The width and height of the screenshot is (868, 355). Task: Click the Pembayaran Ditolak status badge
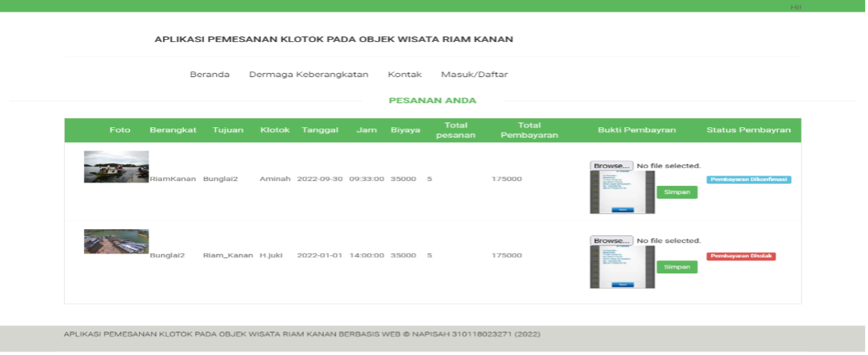pos(741,257)
